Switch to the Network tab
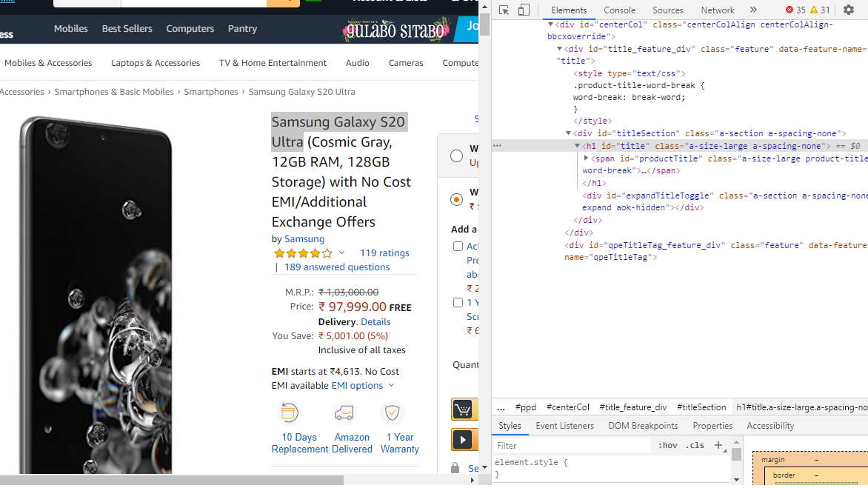The width and height of the screenshot is (868, 488). click(718, 10)
